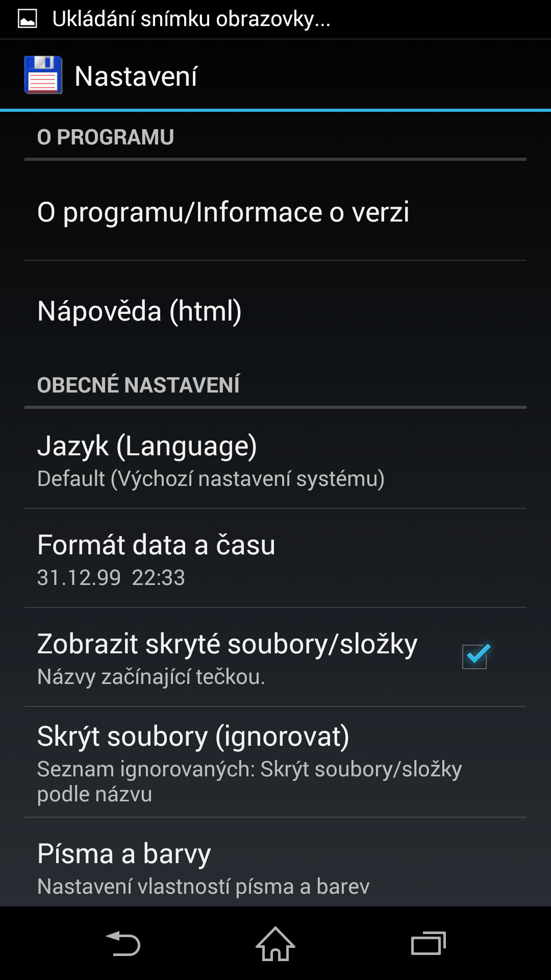551x980 pixels.
Task: Open Nápověda (html) help page
Action: point(275,310)
